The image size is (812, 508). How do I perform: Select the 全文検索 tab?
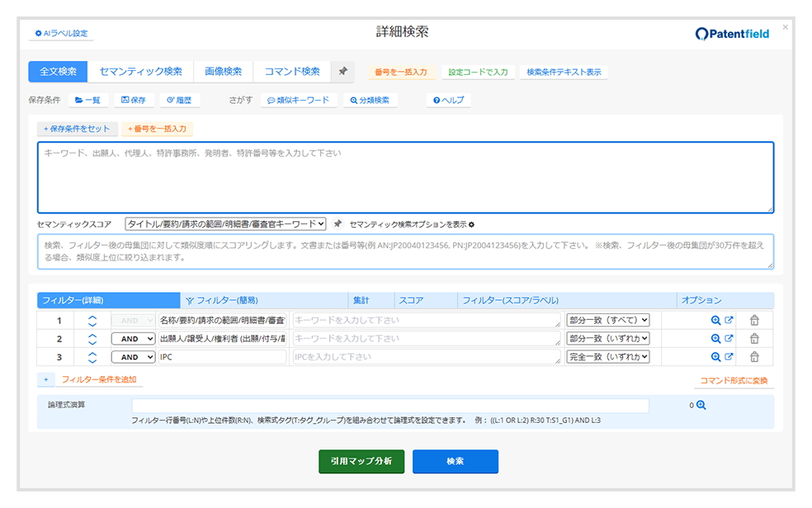[58, 72]
